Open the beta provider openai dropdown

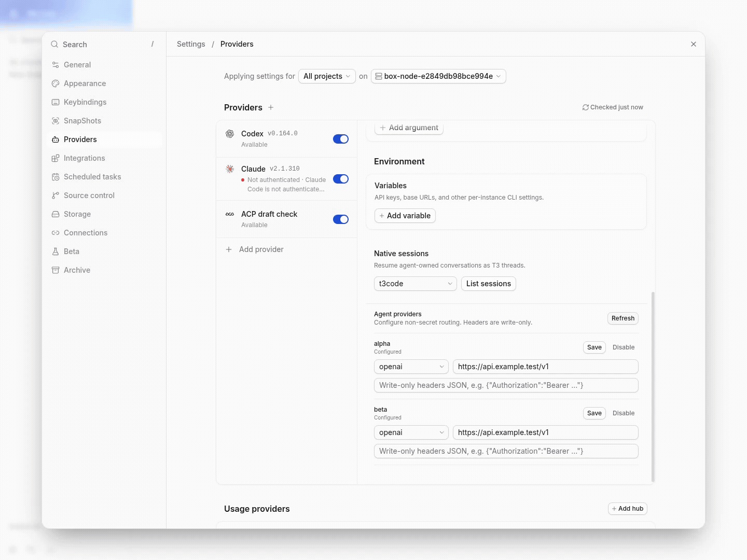(x=411, y=432)
